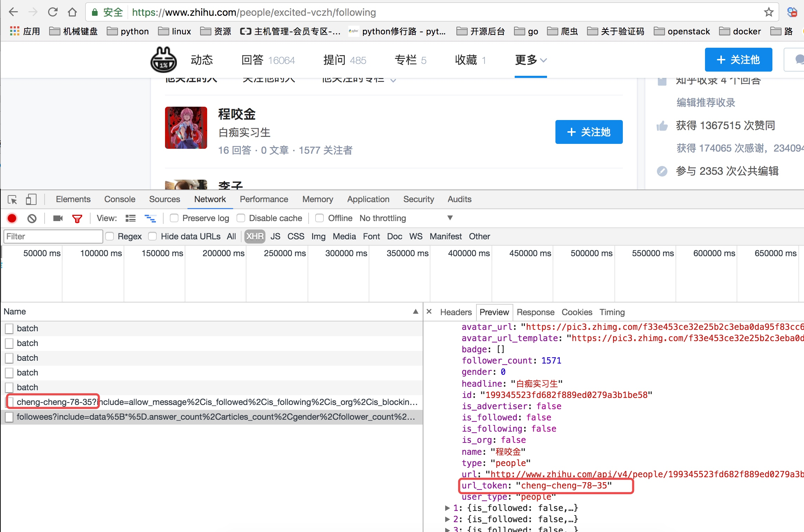
Task: Toggle the device toolbar icon
Action: [x=31, y=199]
